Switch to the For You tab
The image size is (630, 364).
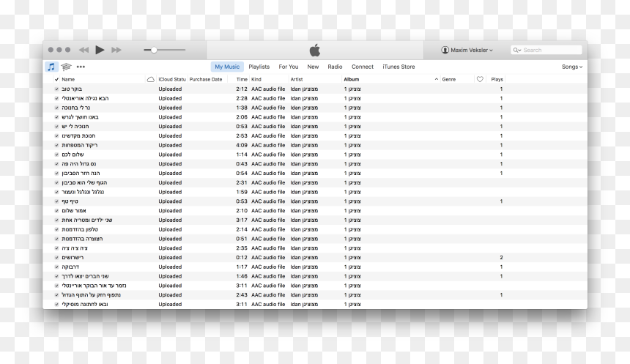point(289,67)
